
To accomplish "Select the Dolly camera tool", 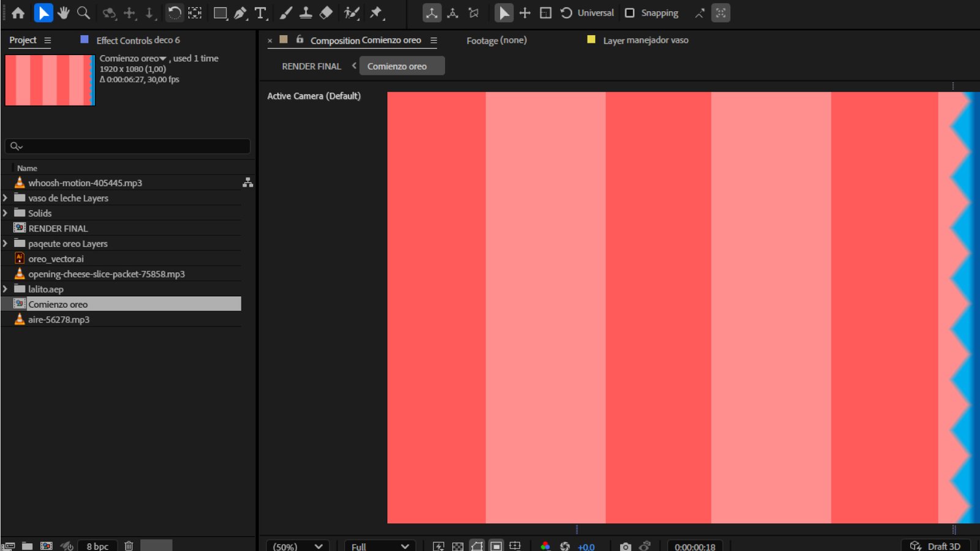I will tap(149, 13).
